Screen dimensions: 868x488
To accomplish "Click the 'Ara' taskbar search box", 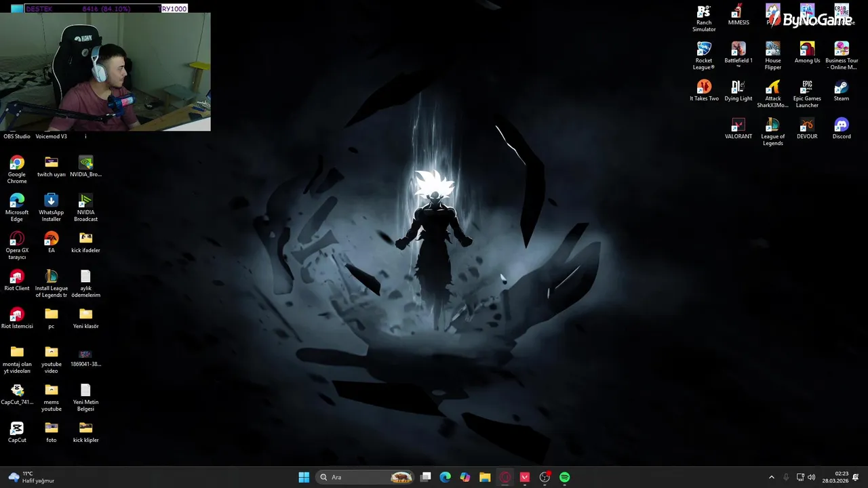I will click(365, 477).
